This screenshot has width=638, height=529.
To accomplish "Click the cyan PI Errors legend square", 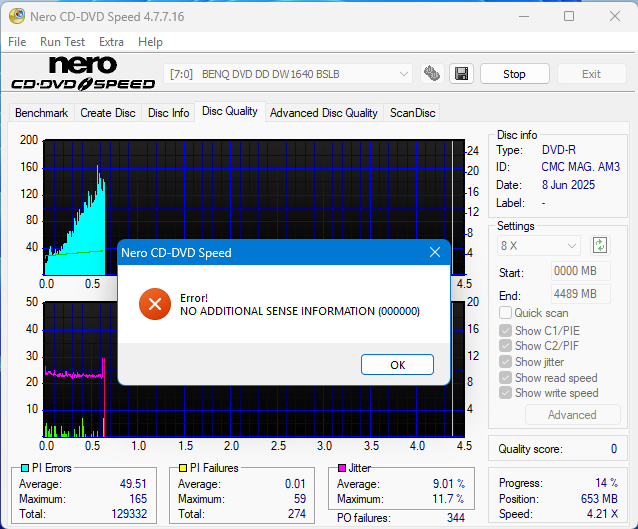I will [25, 468].
